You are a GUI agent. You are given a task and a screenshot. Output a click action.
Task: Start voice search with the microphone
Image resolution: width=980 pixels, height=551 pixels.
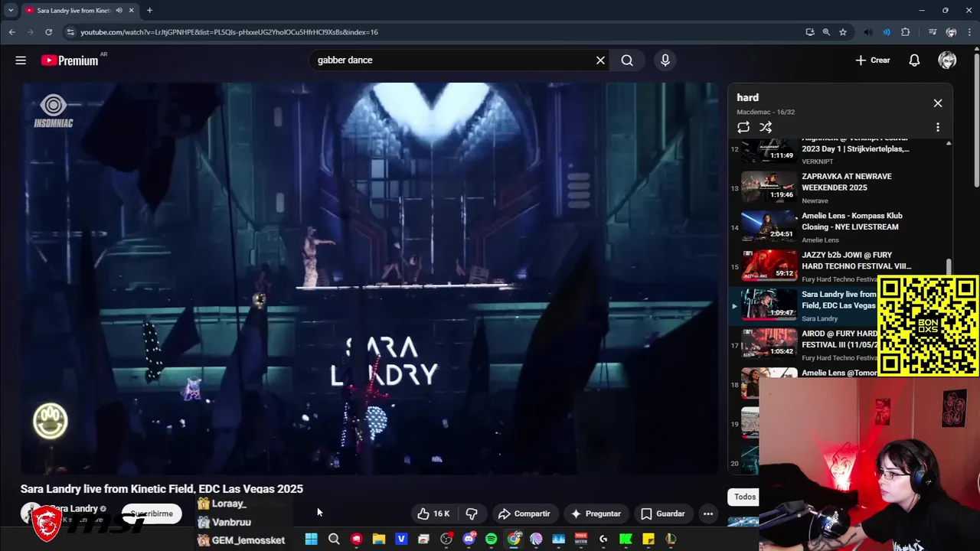(665, 60)
